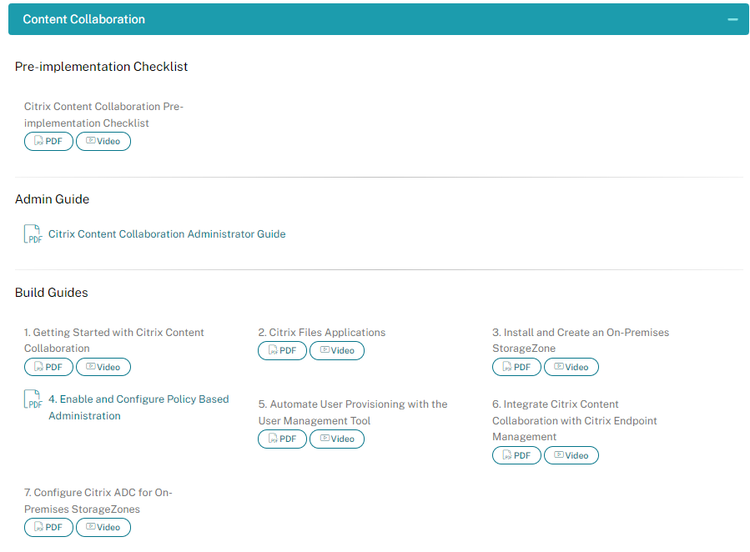The image size is (750, 552).
Task: Click '7. Configure Citrix ADC' title text
Action: click(x=98, y=501)
